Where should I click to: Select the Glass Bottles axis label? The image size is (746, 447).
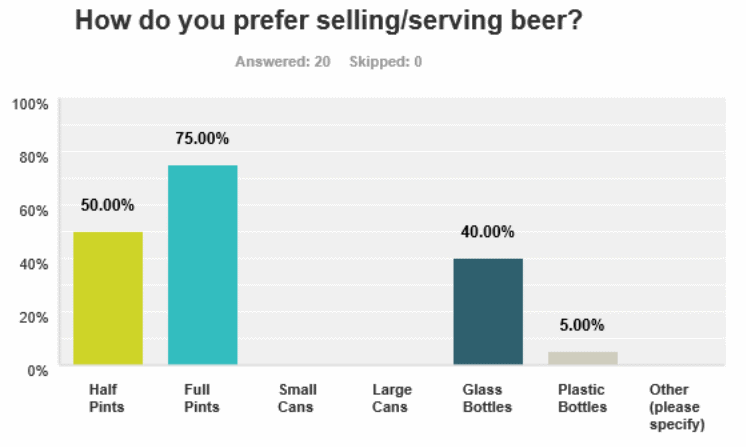487,398
